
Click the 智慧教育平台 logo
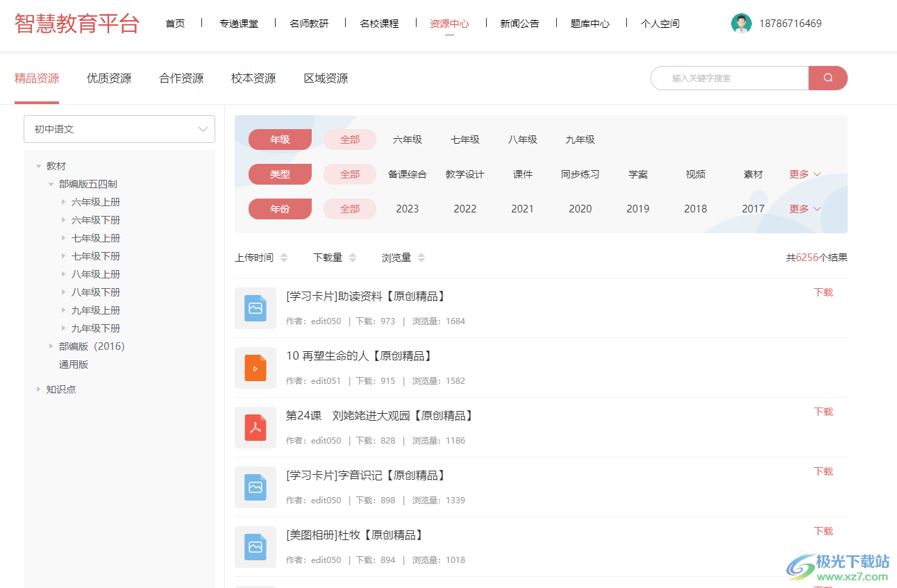(77, 23)
